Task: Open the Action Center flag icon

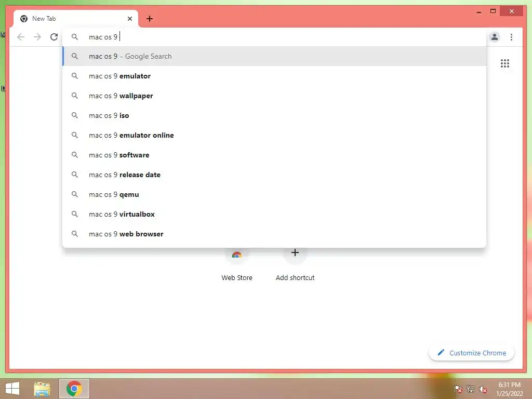Action: click(458, 389)
